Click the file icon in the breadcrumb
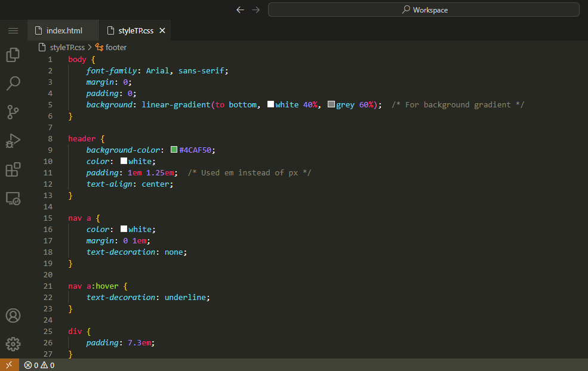 (42, 47)
